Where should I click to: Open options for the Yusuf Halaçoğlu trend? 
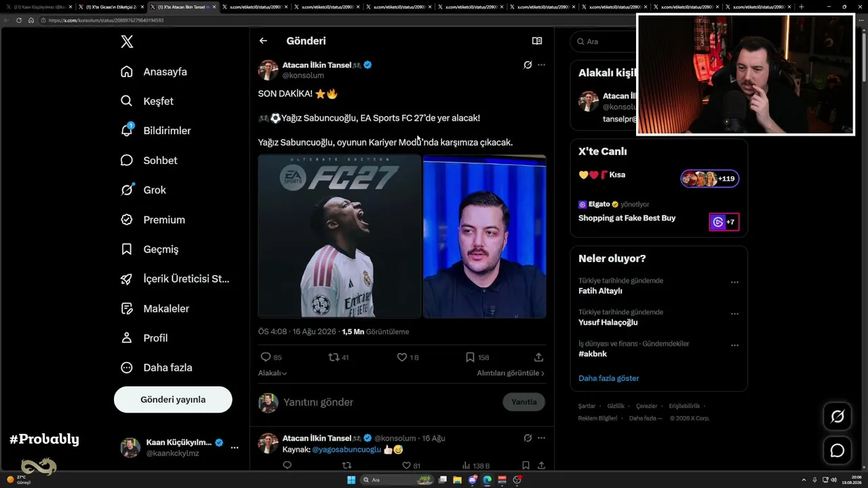(x=734, y=314)
